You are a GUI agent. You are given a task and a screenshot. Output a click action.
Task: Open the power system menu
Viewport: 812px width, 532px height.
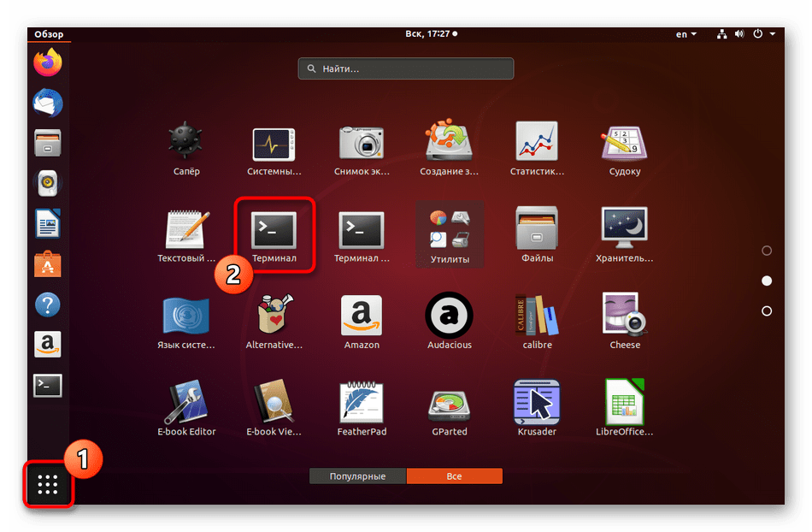(x=764, y=34)
